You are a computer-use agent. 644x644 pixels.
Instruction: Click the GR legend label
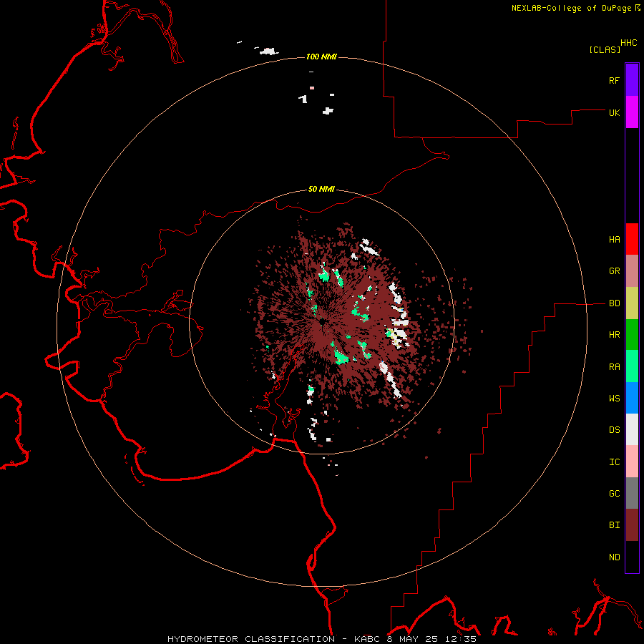614,271
